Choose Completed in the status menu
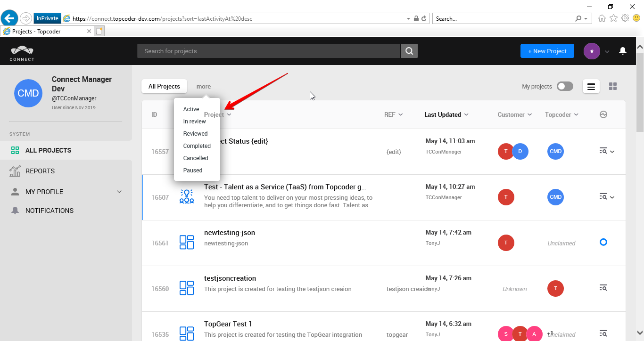644x341 pixels. (x=197, y=146)
